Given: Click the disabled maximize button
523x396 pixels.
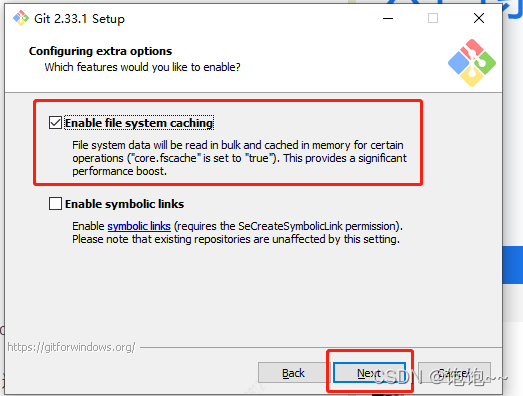Looking at the screenshot, I should [x=433, y=18].
